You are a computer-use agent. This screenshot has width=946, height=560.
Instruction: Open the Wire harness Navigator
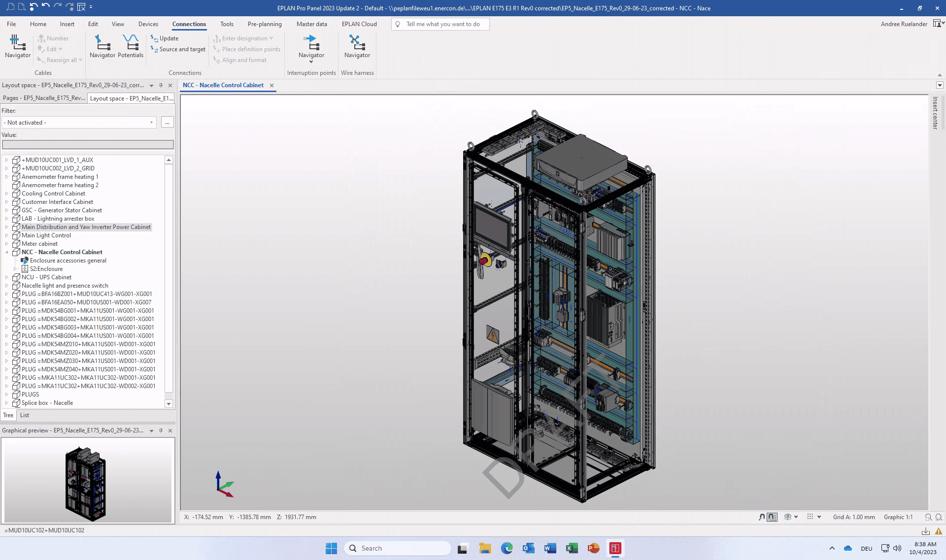tap(357, 47)
